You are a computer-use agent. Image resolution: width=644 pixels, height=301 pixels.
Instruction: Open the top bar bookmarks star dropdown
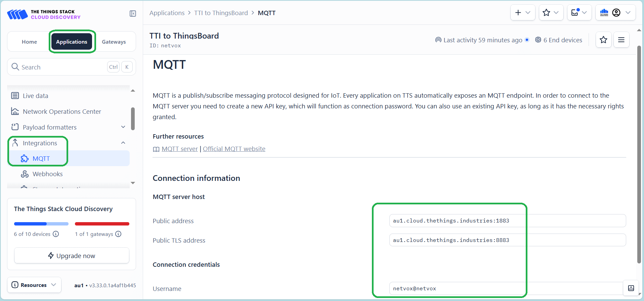551,13
